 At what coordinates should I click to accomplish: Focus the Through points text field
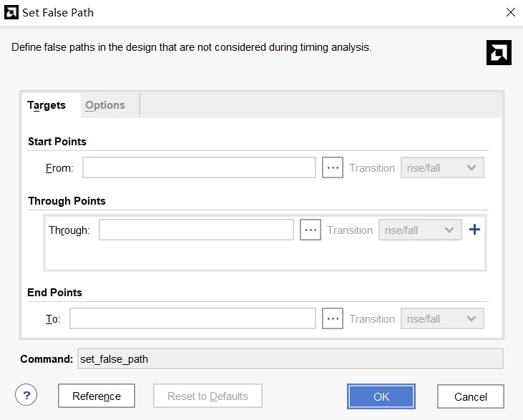(x=196, y=230)
